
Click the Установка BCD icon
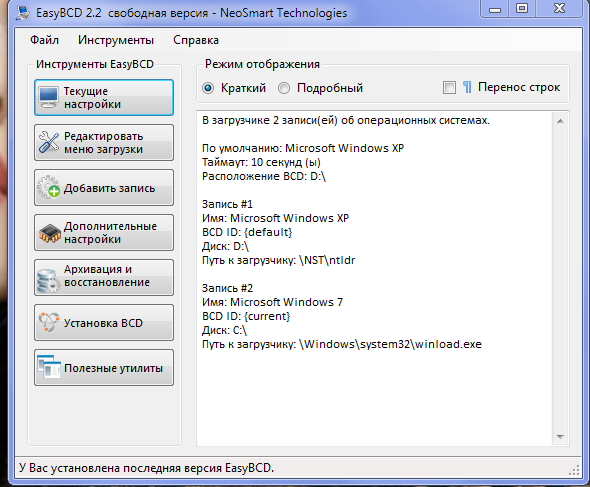tap(49, 322)
